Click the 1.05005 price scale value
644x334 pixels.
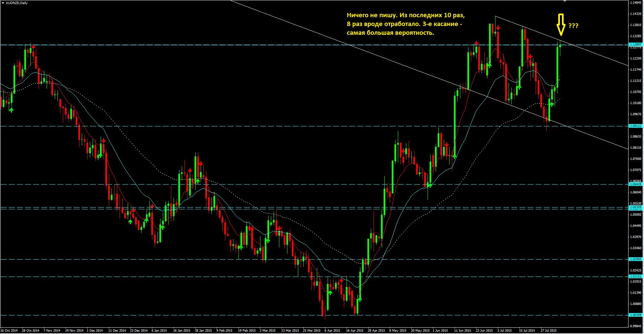(x=636, y=215)
